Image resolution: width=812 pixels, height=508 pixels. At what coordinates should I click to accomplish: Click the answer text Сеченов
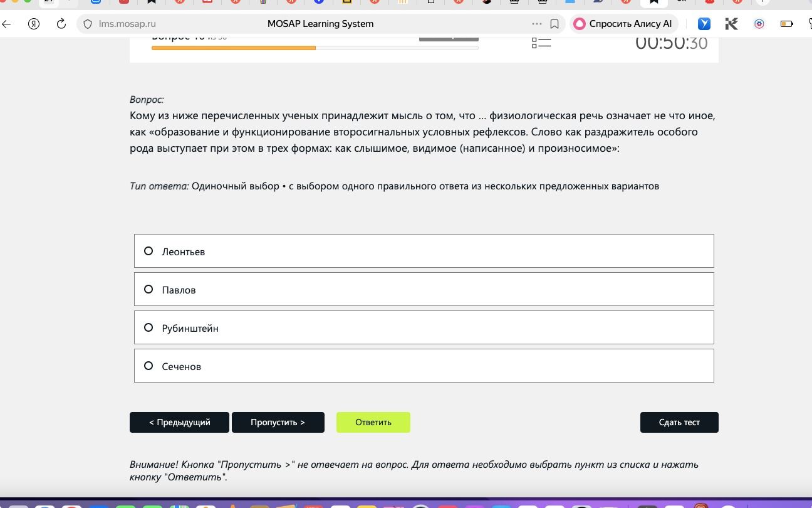(x=181, y=366)
